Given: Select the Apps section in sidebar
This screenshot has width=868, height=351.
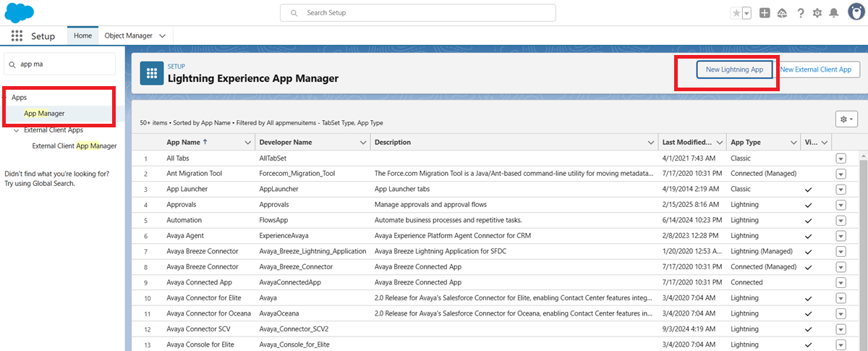Looking at the screenshot, I should coord(20,97).
